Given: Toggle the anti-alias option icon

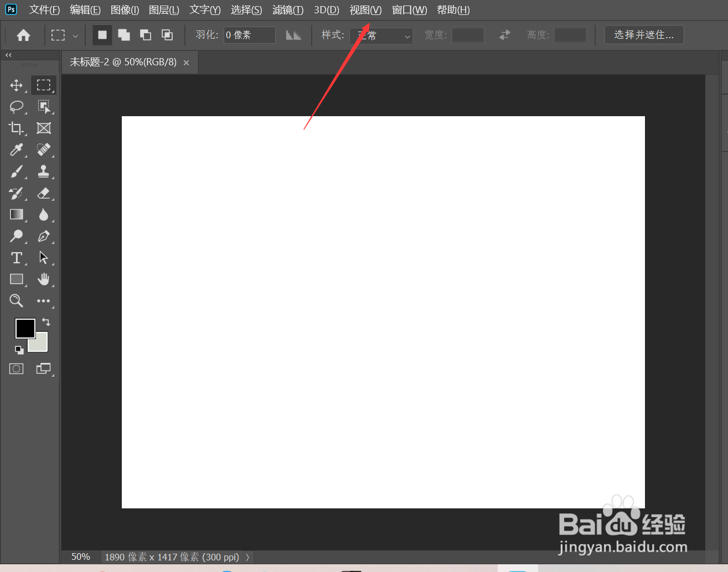Looking at the screenshot, I should 293,35.
